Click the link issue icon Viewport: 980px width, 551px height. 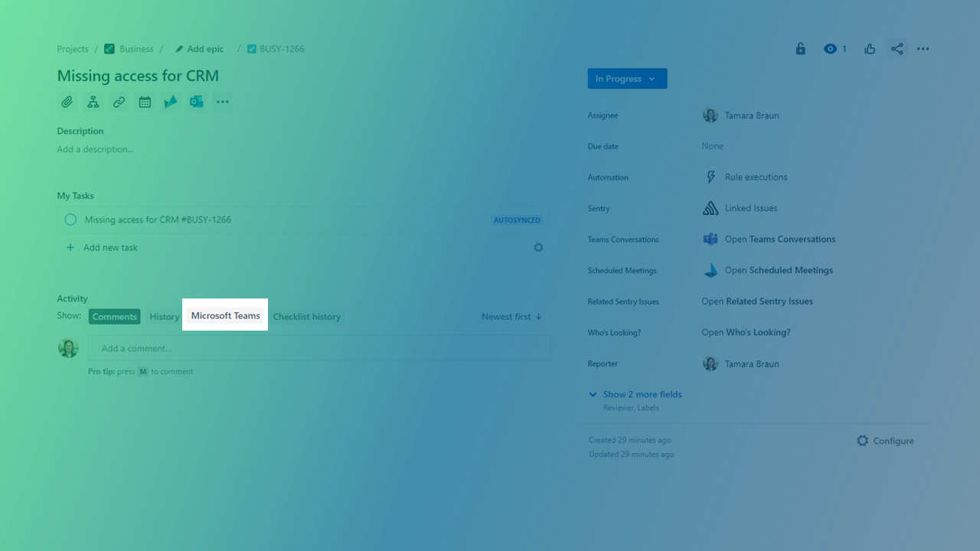tap(119, 102)
